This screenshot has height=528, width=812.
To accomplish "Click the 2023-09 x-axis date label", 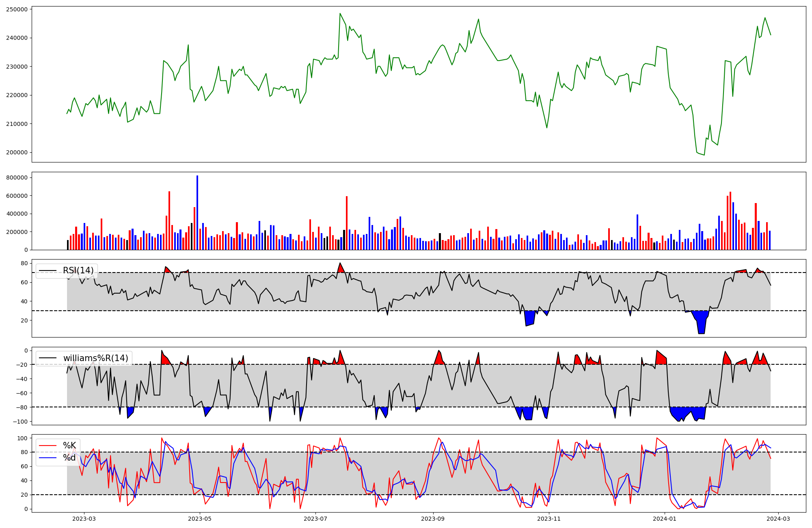I will (x=433, y=519).
